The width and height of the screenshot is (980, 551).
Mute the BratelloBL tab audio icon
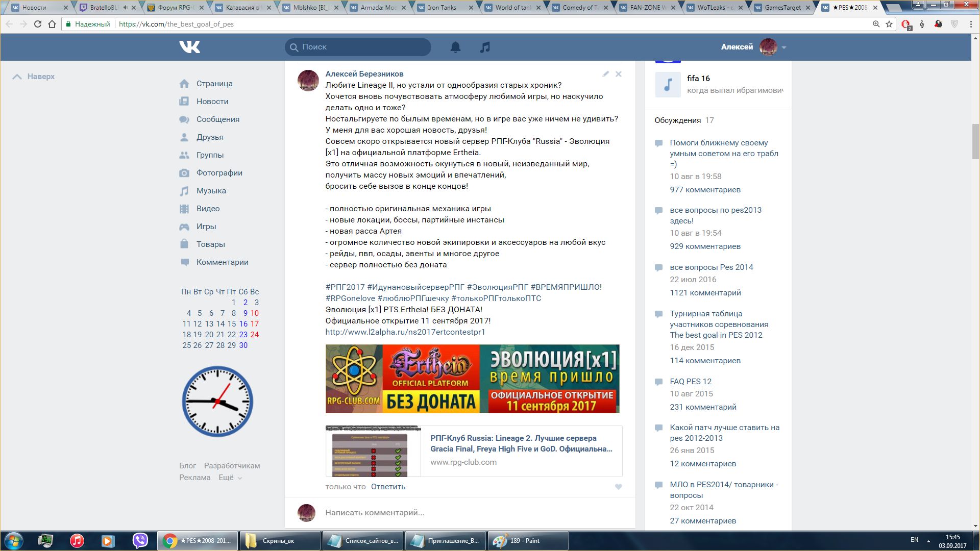[x=126, y=8]
